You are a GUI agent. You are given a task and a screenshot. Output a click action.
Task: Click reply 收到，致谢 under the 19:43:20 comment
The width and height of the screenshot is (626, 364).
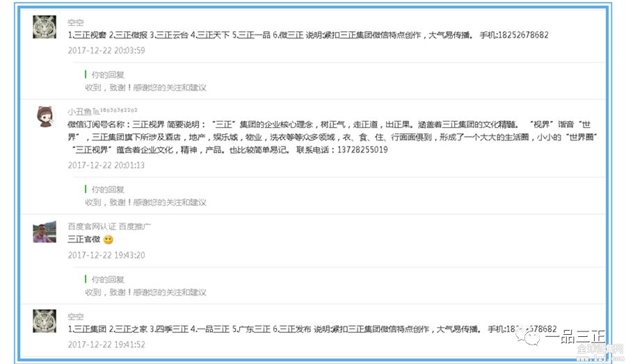click(x=145, y=292)
